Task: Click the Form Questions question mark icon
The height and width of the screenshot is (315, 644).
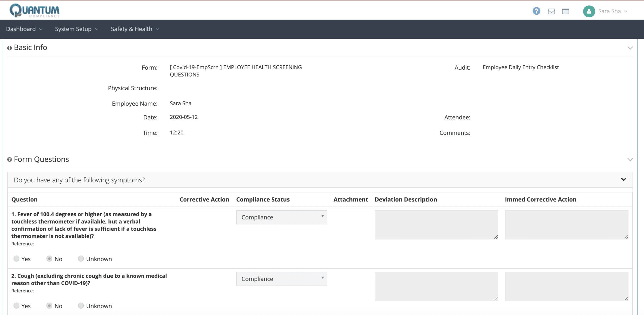Action: [x=10, y=160]
